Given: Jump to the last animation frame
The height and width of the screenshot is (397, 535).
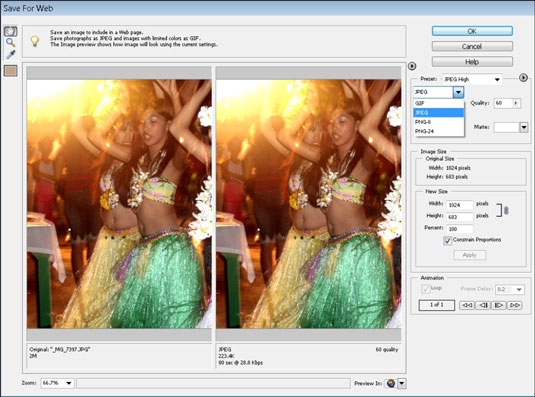Looking at the screenshot, I should 515,305.
